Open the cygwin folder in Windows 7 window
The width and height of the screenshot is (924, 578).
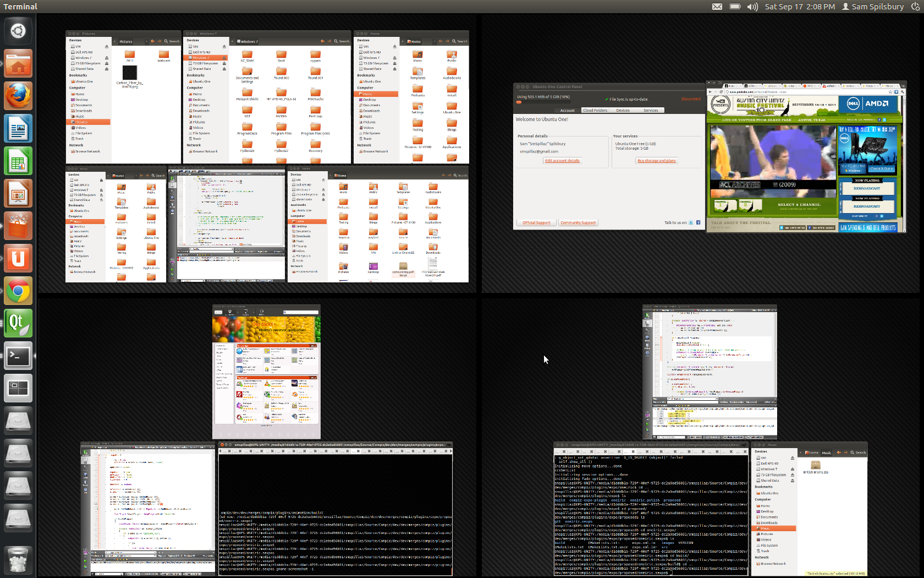[x=315, y=56]
